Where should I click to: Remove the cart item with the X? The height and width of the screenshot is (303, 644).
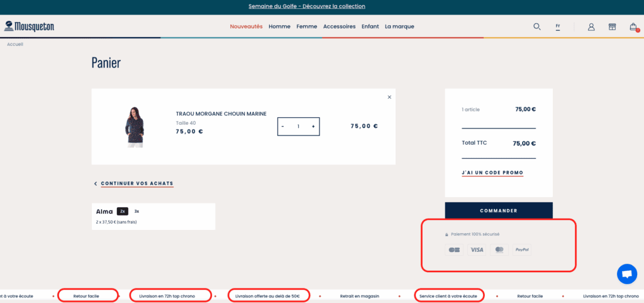(389, 97)
